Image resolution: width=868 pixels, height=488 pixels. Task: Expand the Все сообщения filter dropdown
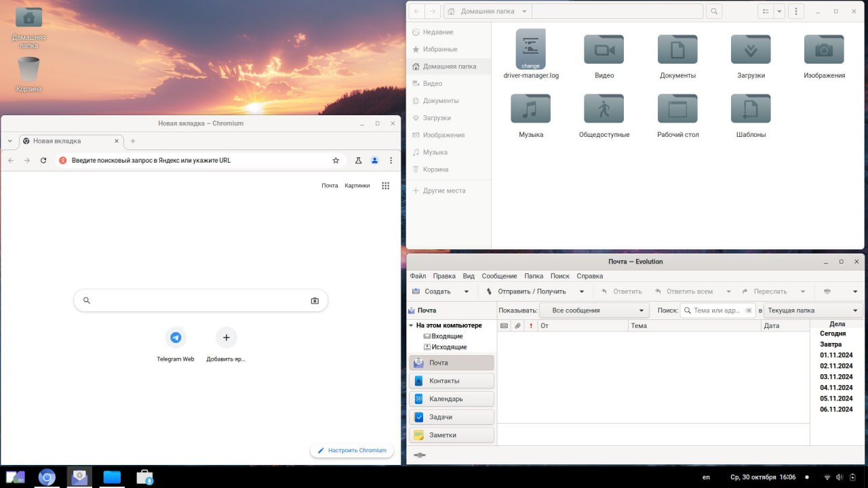click(594, 310)
